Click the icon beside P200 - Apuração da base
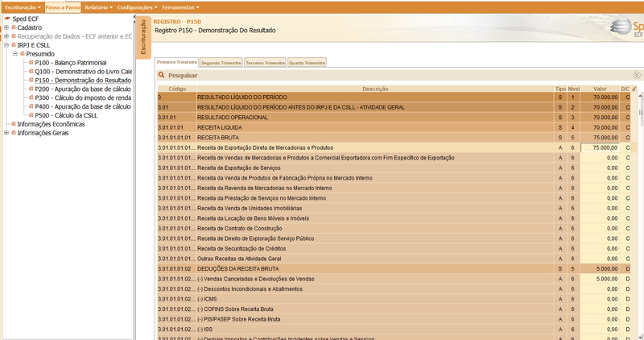The width and height of the screenshot is (644, 340). (x=31, y=89)
